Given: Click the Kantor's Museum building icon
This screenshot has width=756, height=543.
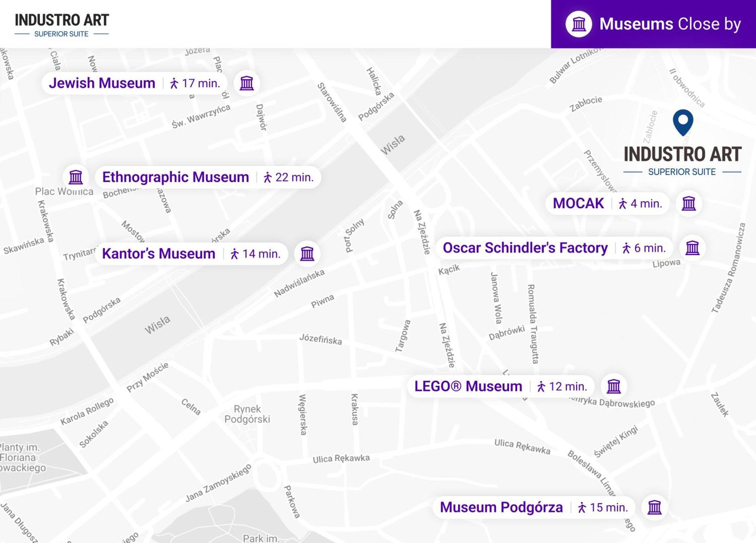Looking at the screenshot, I should click(307, 253).
